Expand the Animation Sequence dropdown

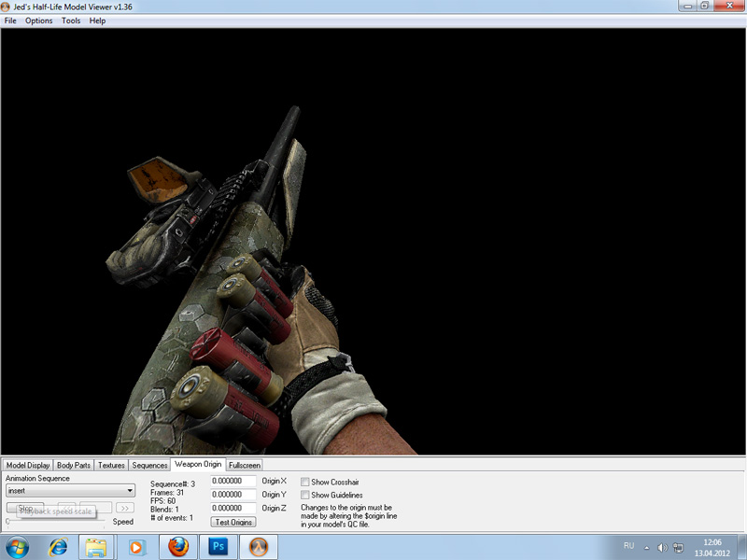tap(130, 490)
